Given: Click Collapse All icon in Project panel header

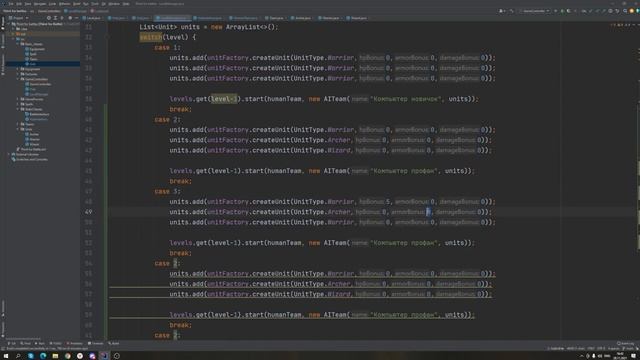Looking at the screenshot, I should [x=62, y=18].
